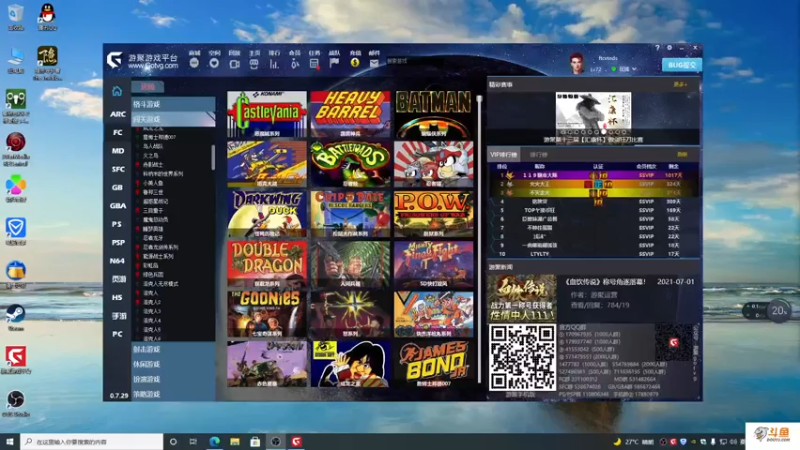Screen dimensions: 800x450
Task: Click the game list sidebar scrollbar
Action: (213, 157)
